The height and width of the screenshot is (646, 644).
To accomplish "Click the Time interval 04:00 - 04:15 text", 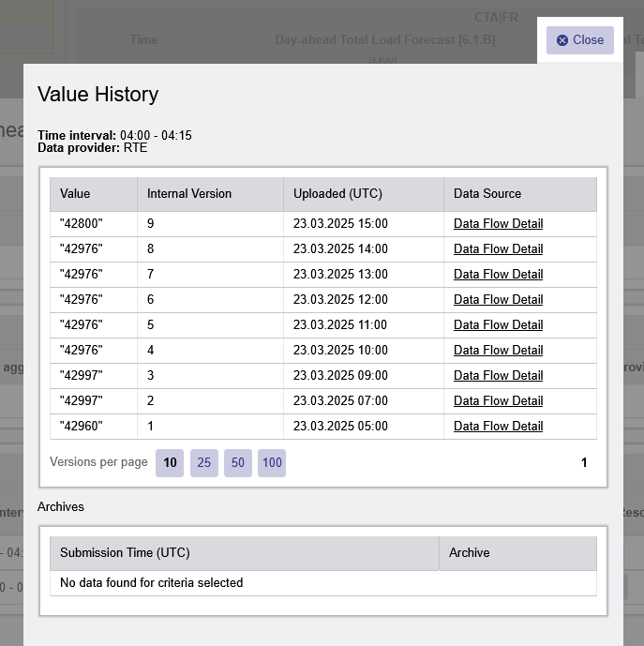I will [114, 135].
